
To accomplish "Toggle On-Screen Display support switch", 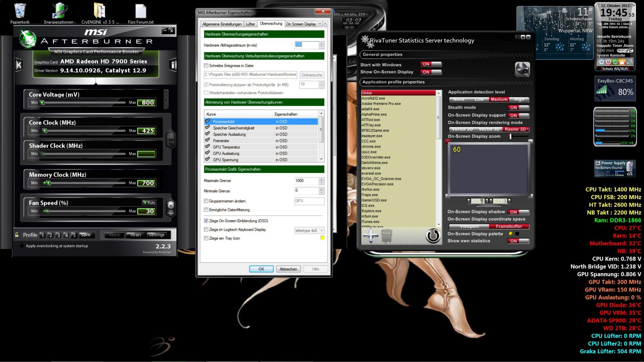I will pyautogui.click(x=518, y=115).
